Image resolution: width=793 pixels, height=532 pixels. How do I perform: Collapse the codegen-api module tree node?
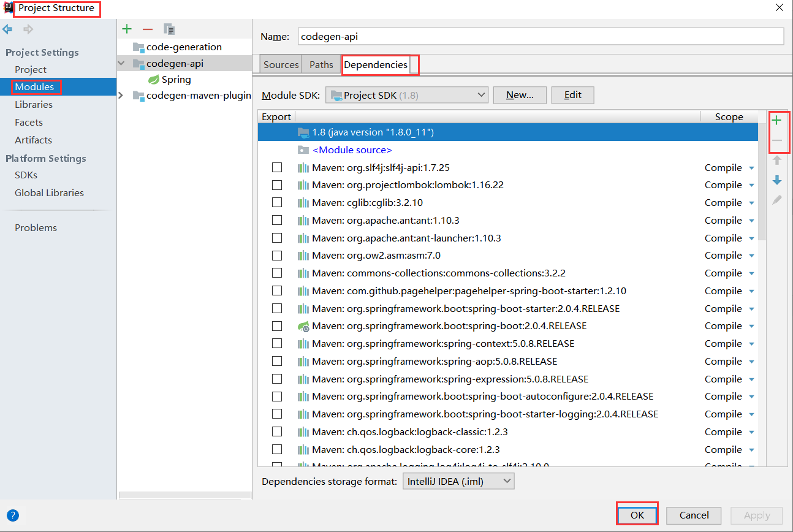tap(121, 63)
